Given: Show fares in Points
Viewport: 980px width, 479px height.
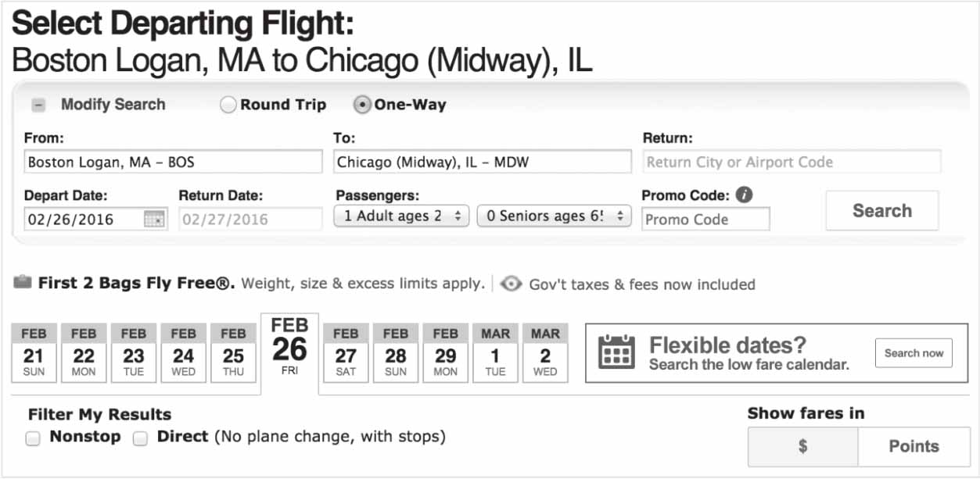Looking at the screenshot, I should [913, 447].
